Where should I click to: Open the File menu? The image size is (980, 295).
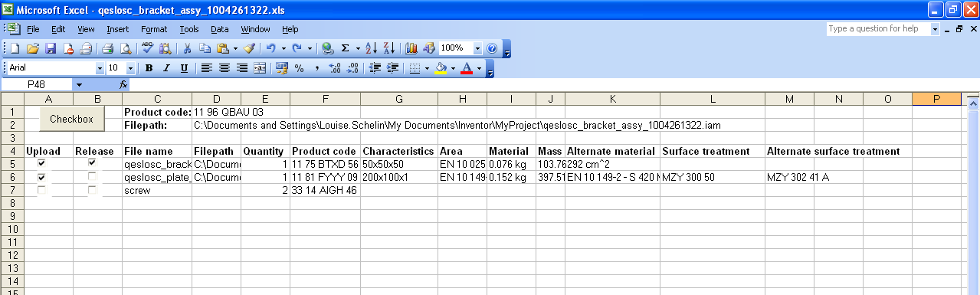pyautogui.click(x=33, y=29)
